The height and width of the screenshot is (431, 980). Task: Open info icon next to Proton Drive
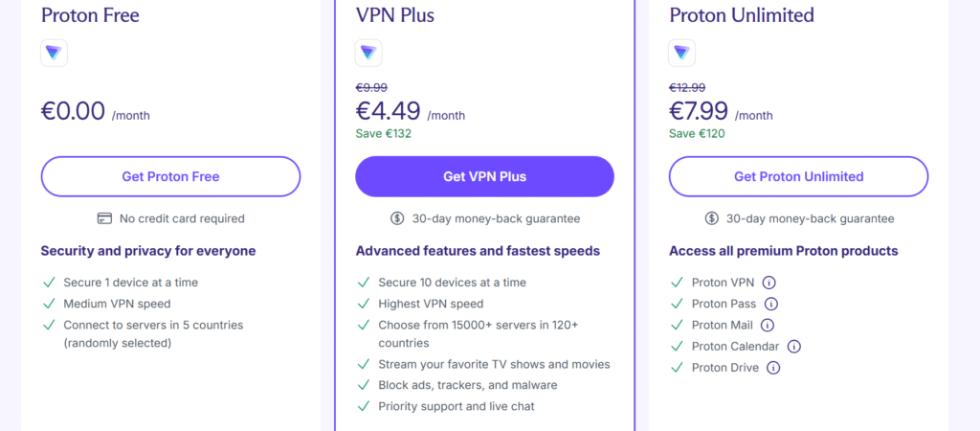773,368
